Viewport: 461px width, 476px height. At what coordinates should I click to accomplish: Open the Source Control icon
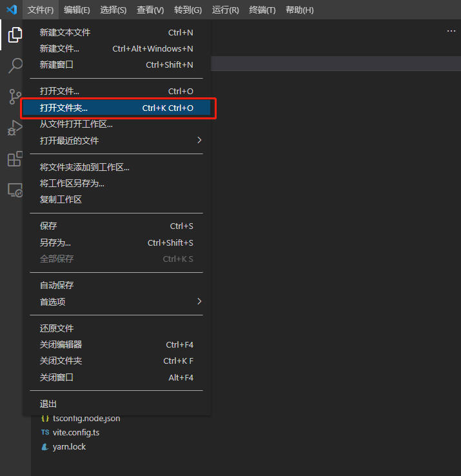pos(15,97)
